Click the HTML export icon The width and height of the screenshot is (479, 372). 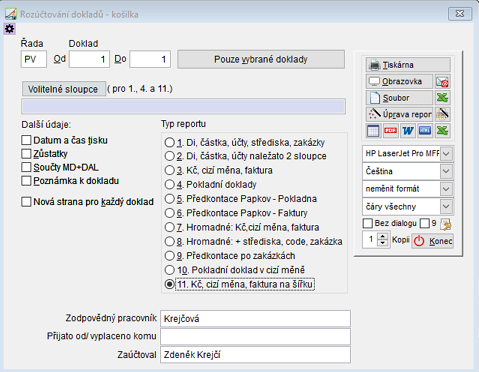tap(425, 130)
